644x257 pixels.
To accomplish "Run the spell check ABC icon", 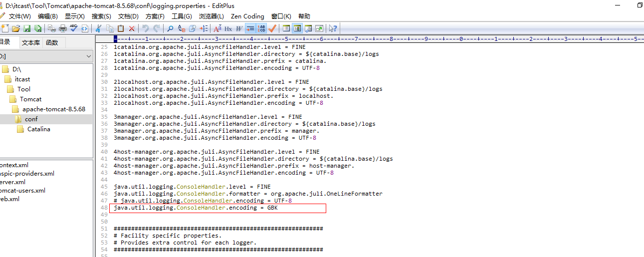I will click(74, 28).
